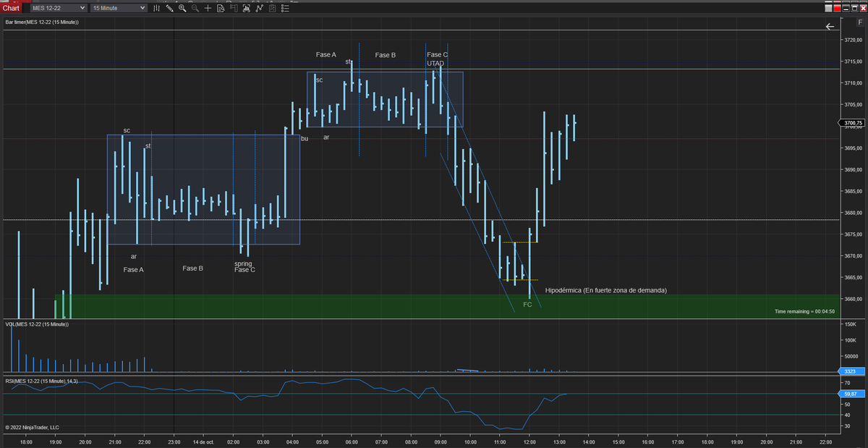Select the Bar timer(MES 12-22 (15 Minute)) label

tap(42, 22)
